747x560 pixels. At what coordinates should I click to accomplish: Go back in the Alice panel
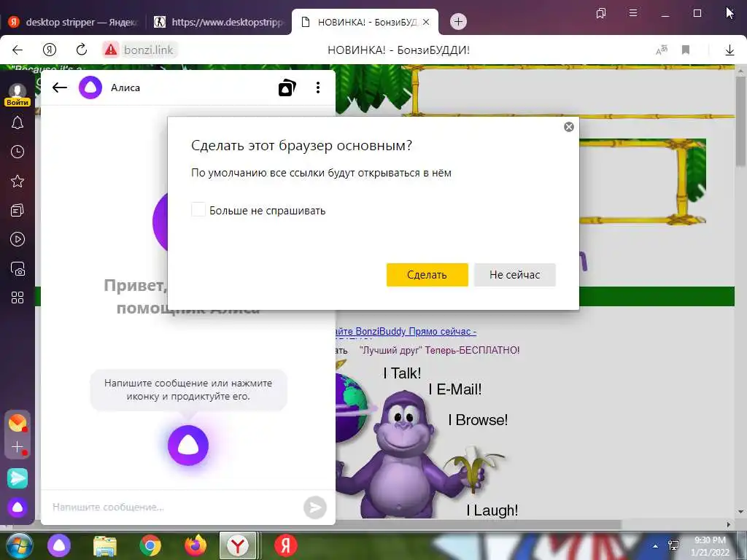(x=60, y=87)
